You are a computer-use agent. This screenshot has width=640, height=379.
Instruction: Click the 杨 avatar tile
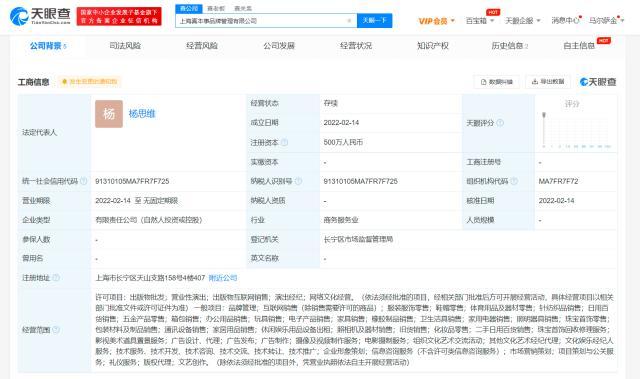tap(109, 114)
